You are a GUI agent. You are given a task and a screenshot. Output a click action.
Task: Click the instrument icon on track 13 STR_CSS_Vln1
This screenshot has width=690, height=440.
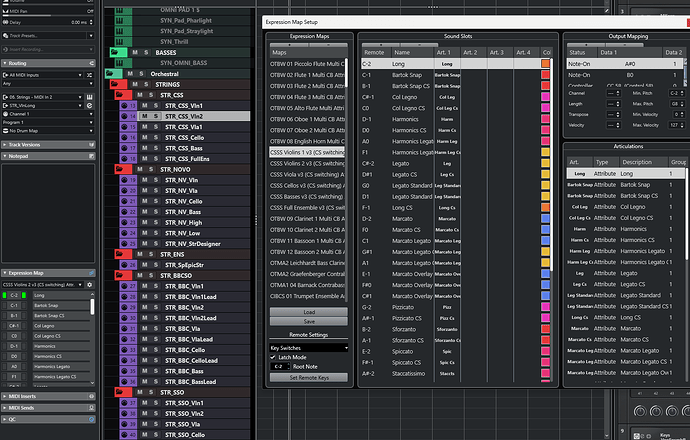pos(124,106)
